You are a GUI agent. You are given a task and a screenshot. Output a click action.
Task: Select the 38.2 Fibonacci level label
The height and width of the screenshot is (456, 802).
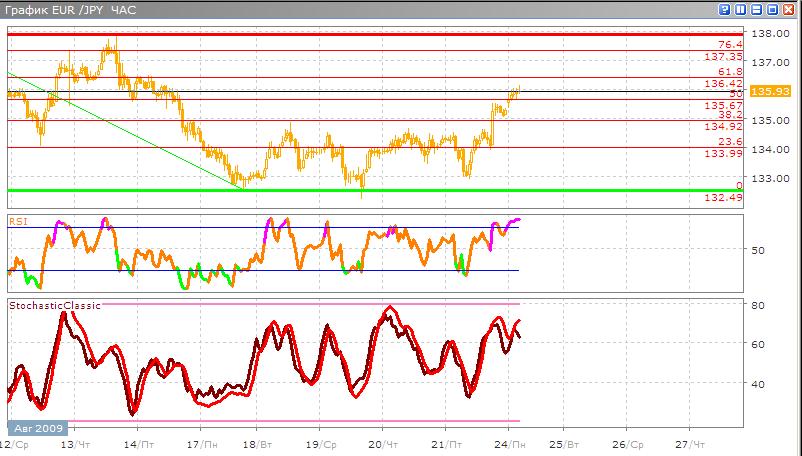tap(731, 115)
